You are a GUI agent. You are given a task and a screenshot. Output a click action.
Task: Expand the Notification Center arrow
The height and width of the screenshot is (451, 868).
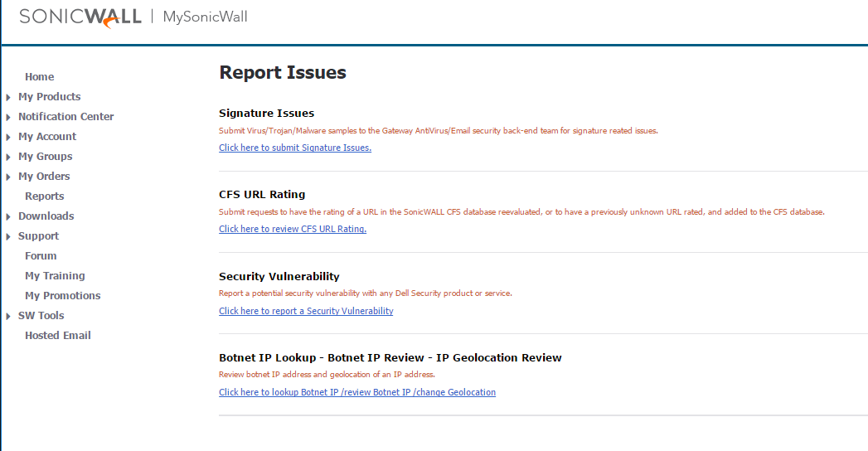(8, 117)
